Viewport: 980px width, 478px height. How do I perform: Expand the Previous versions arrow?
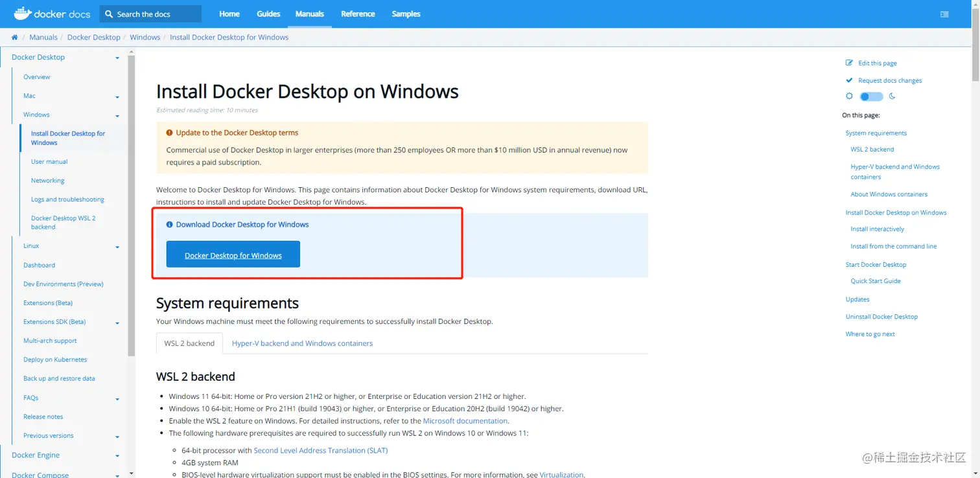117,437
